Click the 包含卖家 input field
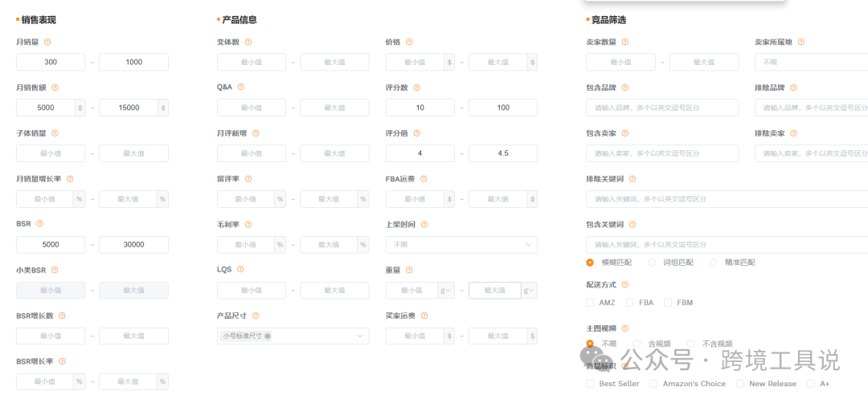 tap(662, 153)
